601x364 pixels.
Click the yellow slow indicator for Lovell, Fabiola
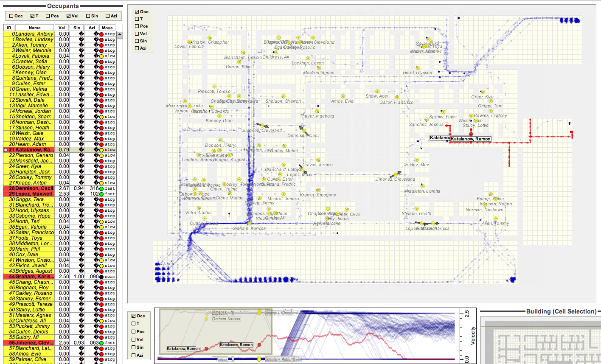(x=101, y=56)
